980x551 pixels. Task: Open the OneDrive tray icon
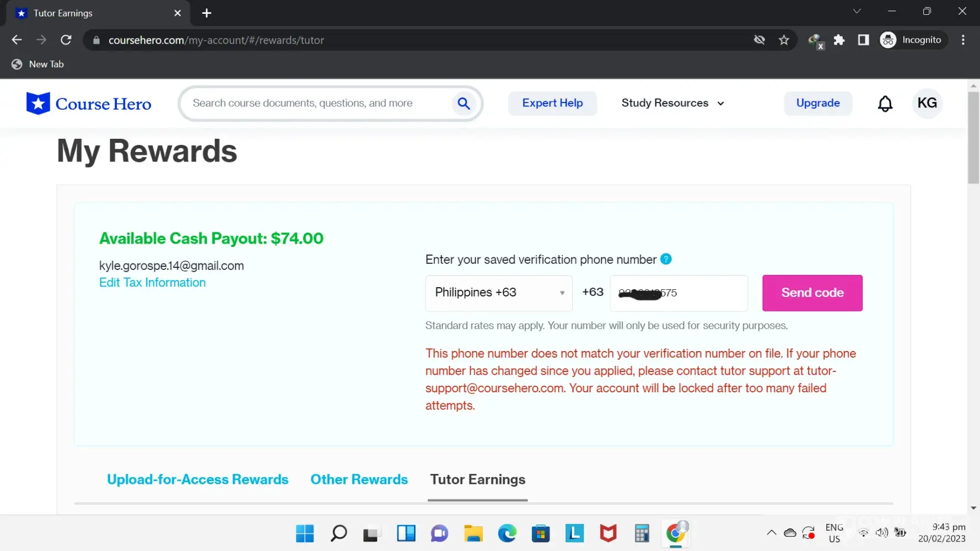[790, 532]
